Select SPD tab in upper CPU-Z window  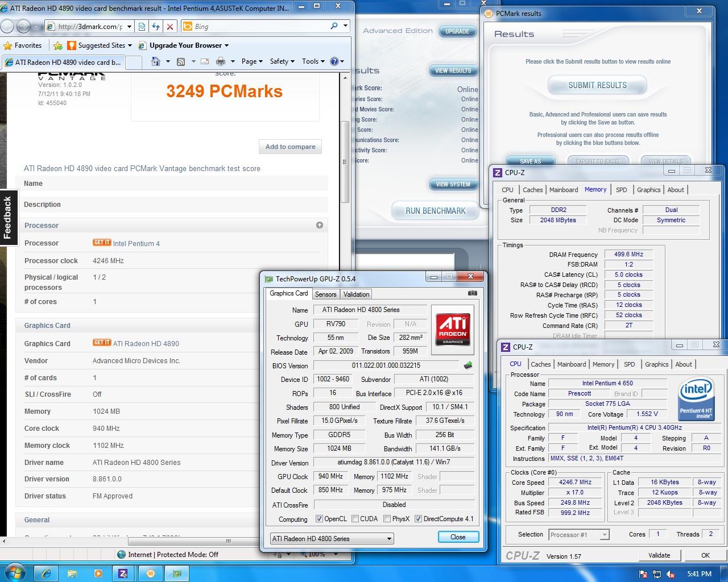pos(621,190)
